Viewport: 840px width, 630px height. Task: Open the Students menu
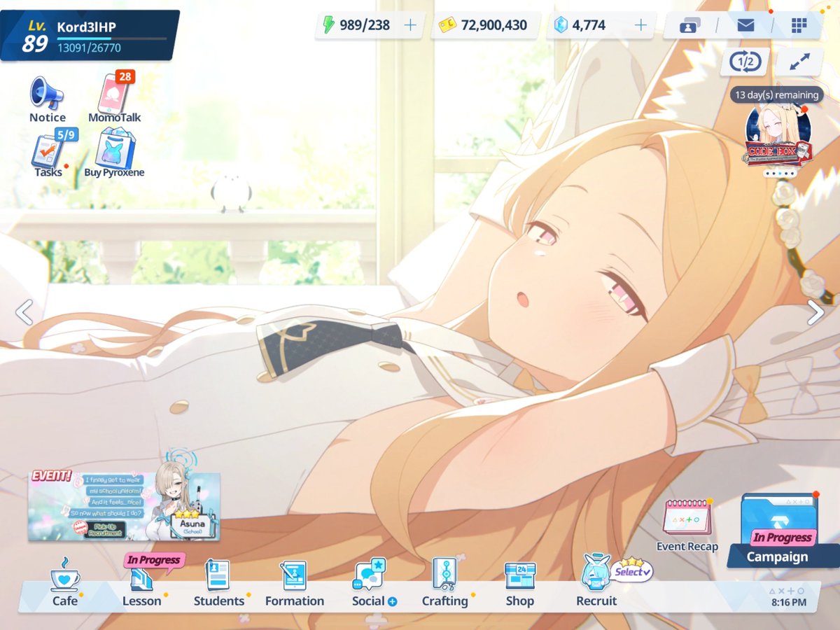click(x=219, y=583)
